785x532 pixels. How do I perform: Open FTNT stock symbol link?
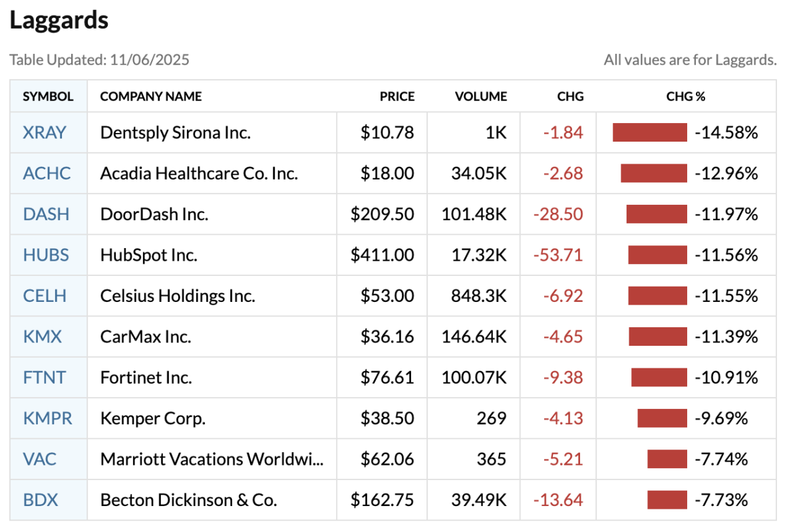[x=45, y=378]
